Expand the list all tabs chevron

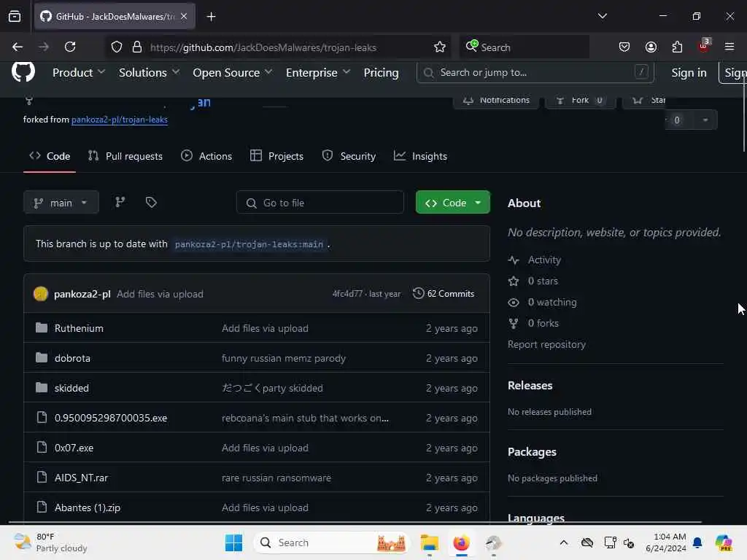pos(602,16)
